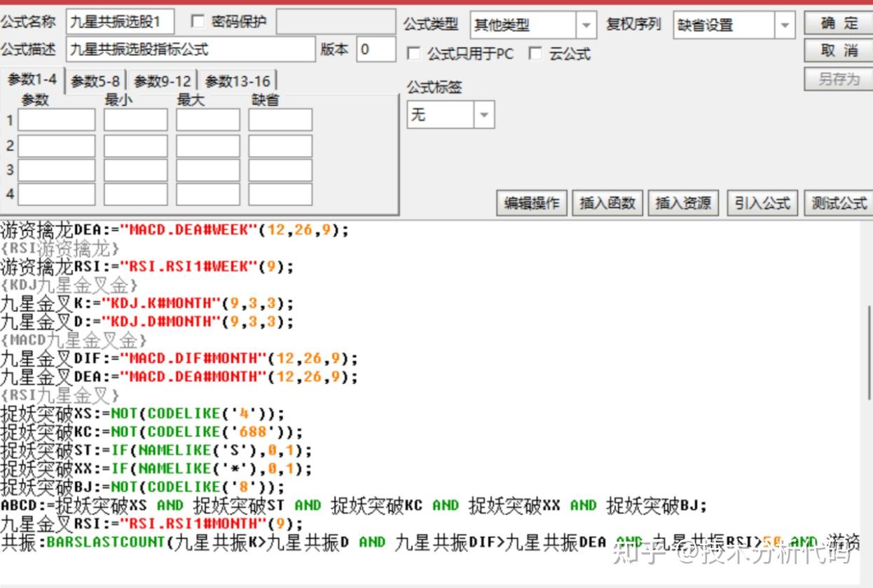The image size is (873, 588).
Task: Click row 2 参数 name field
Action: [56, 146]
